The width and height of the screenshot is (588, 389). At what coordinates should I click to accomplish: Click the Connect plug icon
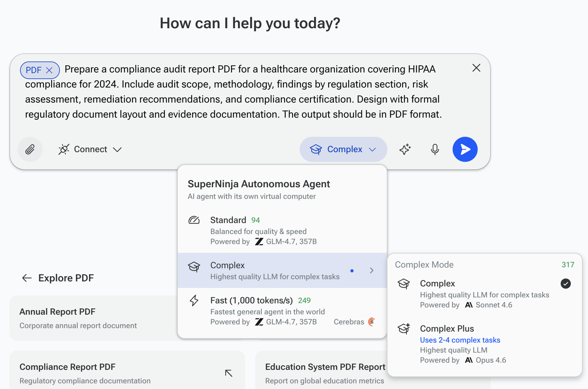pyautogui.click(x=64, y=149)
